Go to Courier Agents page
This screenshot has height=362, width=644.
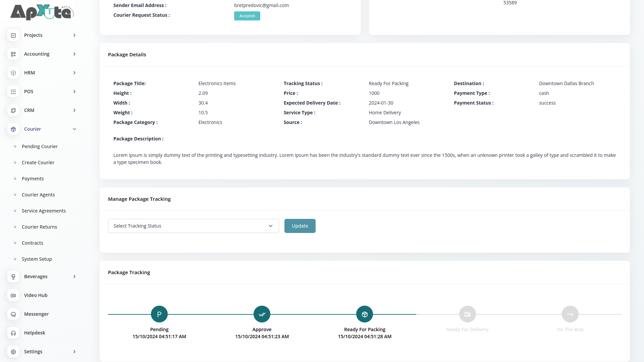(x=38, y=195)
